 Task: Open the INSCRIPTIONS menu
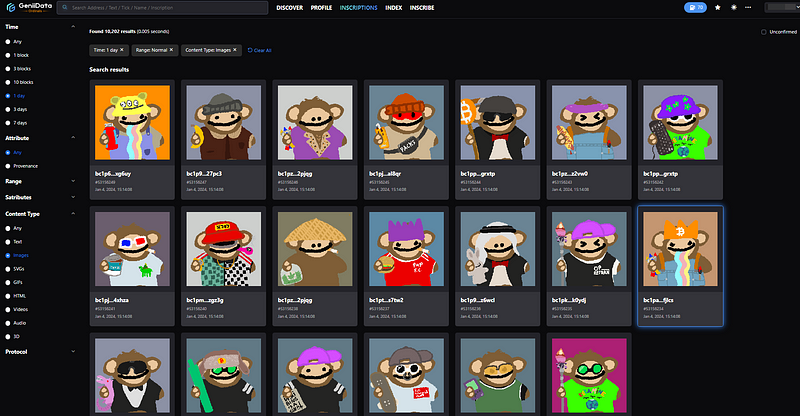358,8
